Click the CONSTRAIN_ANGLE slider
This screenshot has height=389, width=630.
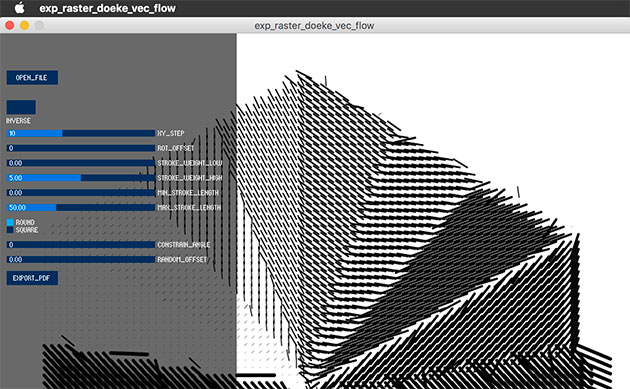81,244
